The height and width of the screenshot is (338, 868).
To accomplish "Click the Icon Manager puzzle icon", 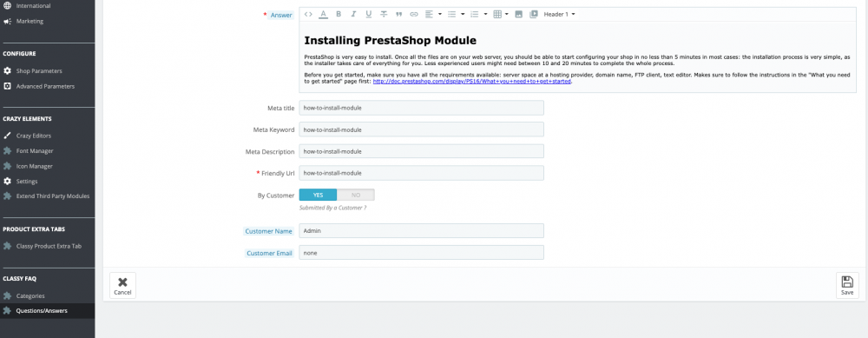I will (x=7, y=166).
